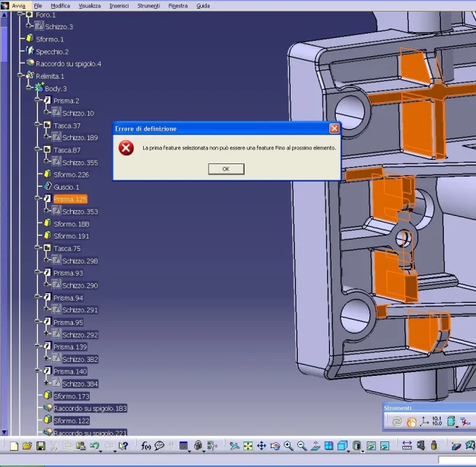Click Swap Visible Space icon
The image size is (476, 467).
tap(385, 446)
